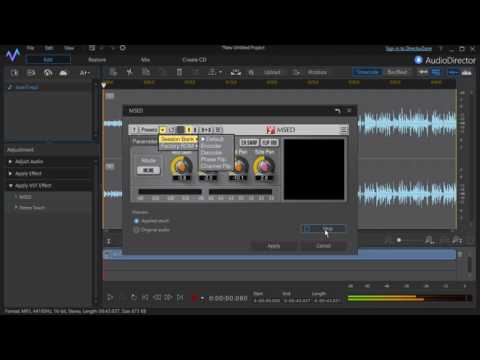This screenshot has width=480, height=360.
Task: Open the Presets dropdown arrow in MSED
Action: pyautogui.click(x=162, y=130)
